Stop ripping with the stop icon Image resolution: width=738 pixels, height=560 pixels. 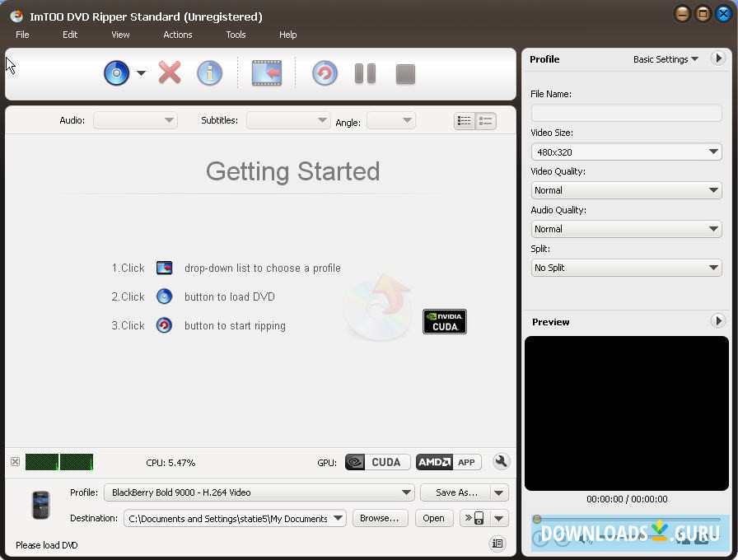[x=405, y=72]
